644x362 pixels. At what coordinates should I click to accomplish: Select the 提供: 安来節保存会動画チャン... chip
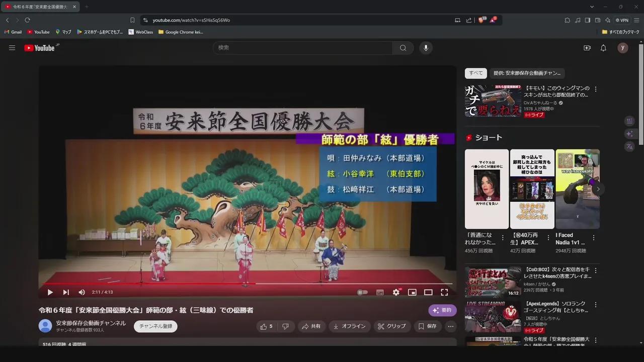tap(527, 73)
